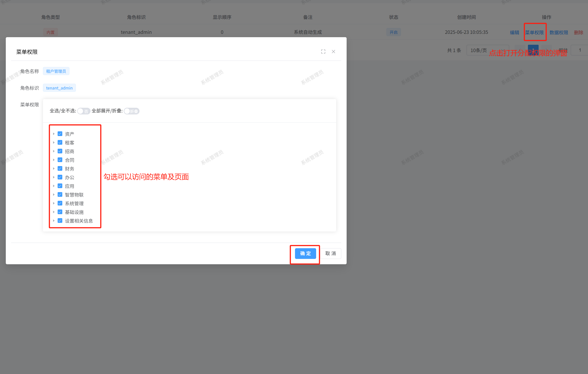This screenshot has width=588, height=374.
Task: Expand the 应用 tree node arrow
Action: pyautogui.click(x=54, y=186)
